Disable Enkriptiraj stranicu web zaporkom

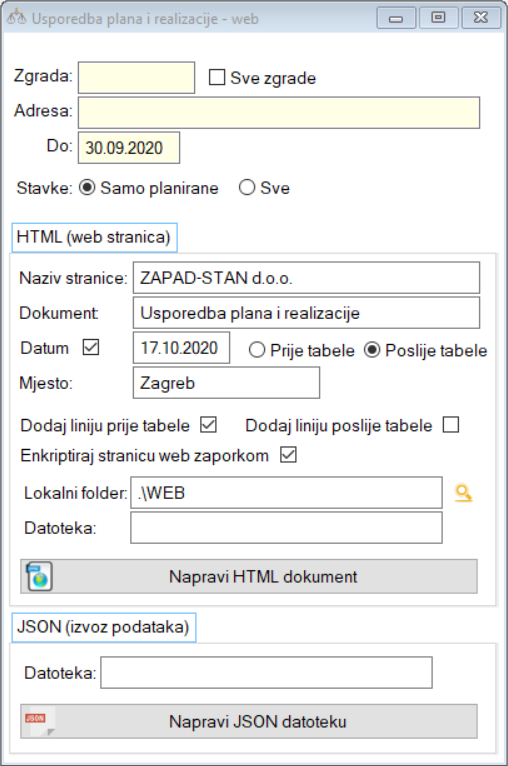[288, 455]
